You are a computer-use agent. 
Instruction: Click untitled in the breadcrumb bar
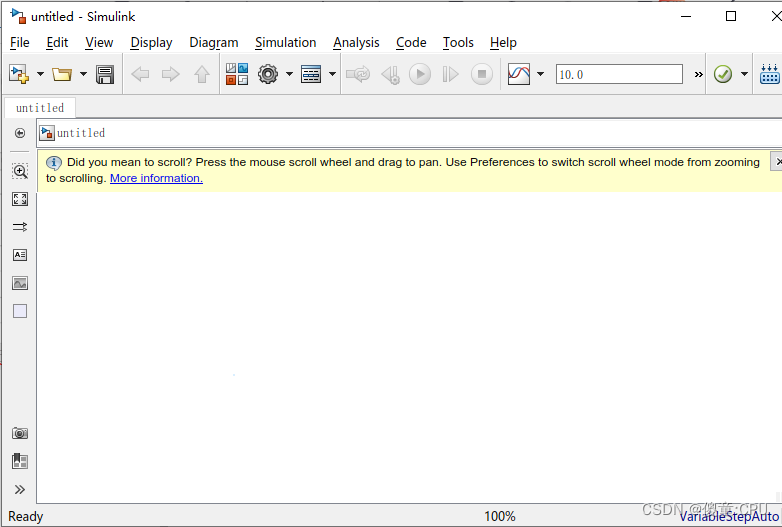80,133
